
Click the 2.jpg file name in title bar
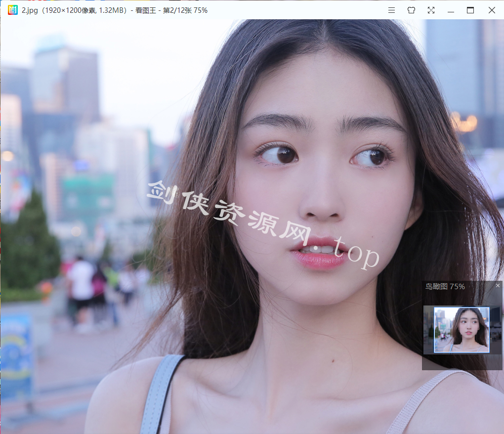pos(31,10)
